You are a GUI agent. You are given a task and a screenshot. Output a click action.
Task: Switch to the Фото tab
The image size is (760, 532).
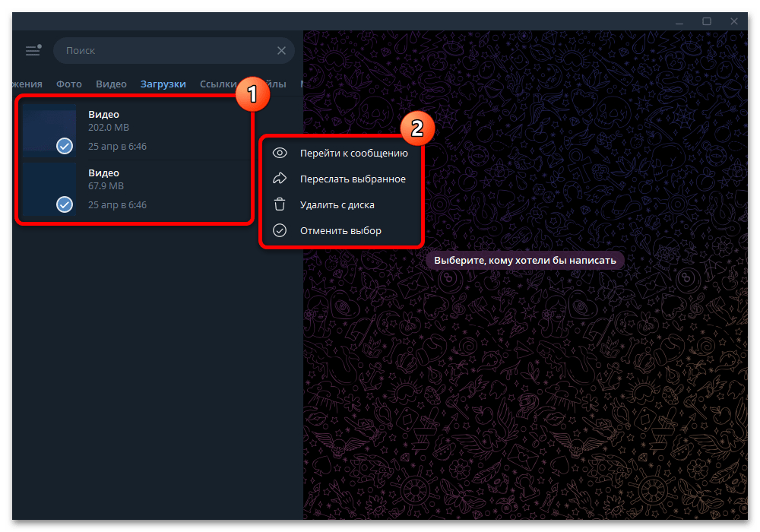[69, 84]
